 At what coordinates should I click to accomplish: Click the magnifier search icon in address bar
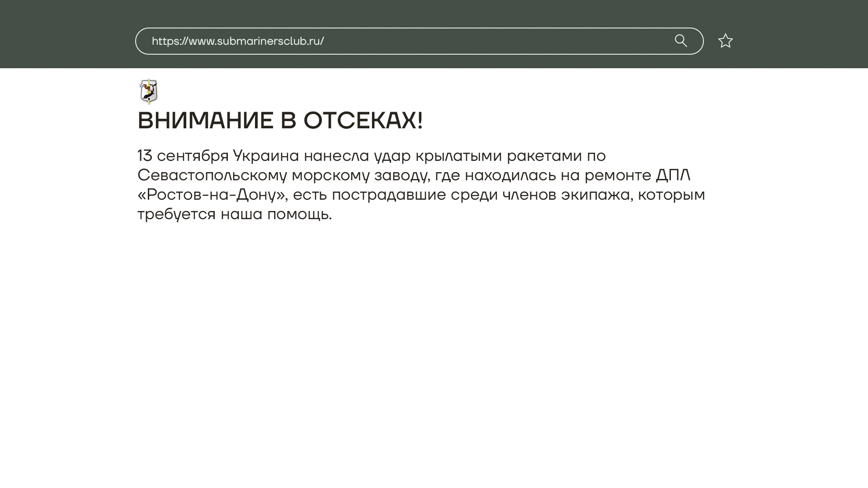pos(681,41)
